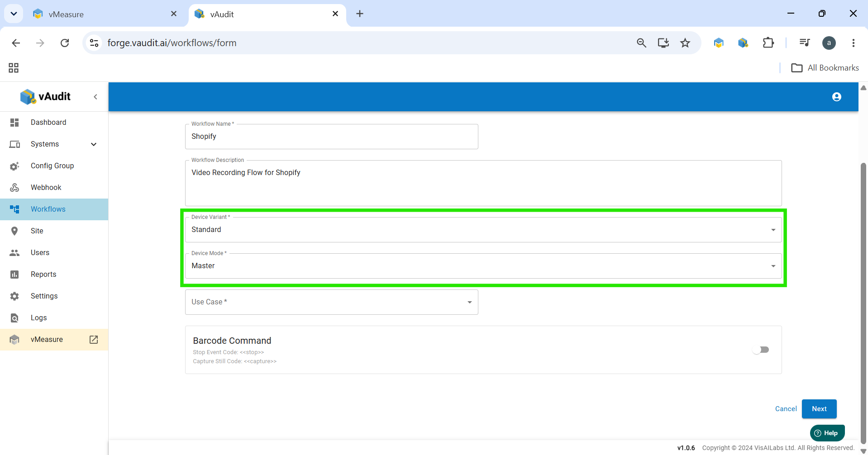868x455 pixels.
Task: Edit the Workflow Name field
Action: (331, 137)
